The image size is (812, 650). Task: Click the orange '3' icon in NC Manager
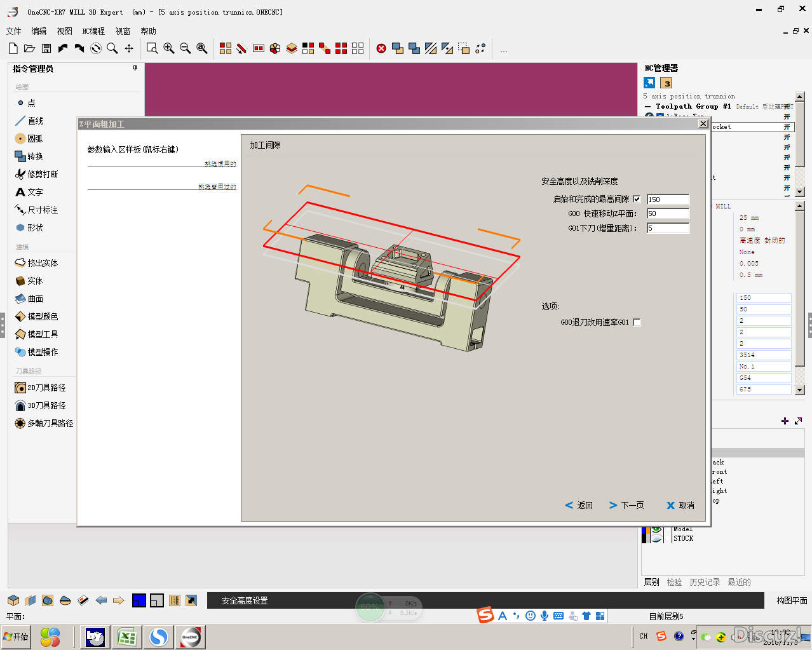[x=666, y=83]
